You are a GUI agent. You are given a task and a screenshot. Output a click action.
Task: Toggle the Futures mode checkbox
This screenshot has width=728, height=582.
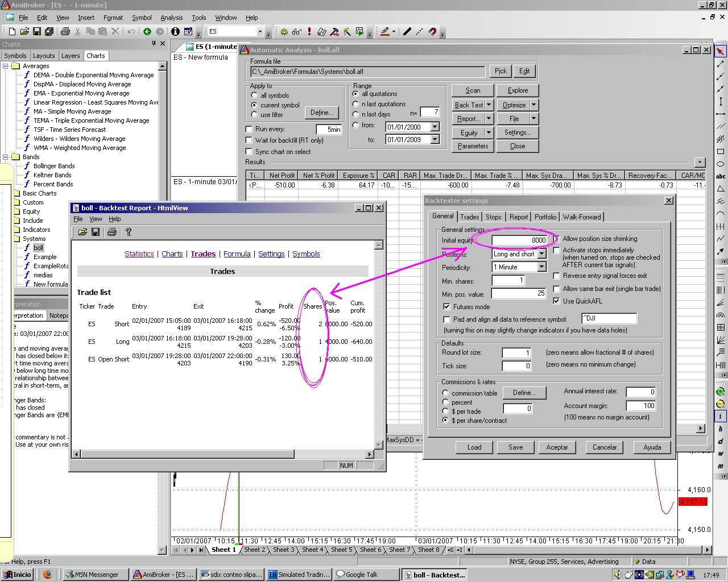coord(447,307)
